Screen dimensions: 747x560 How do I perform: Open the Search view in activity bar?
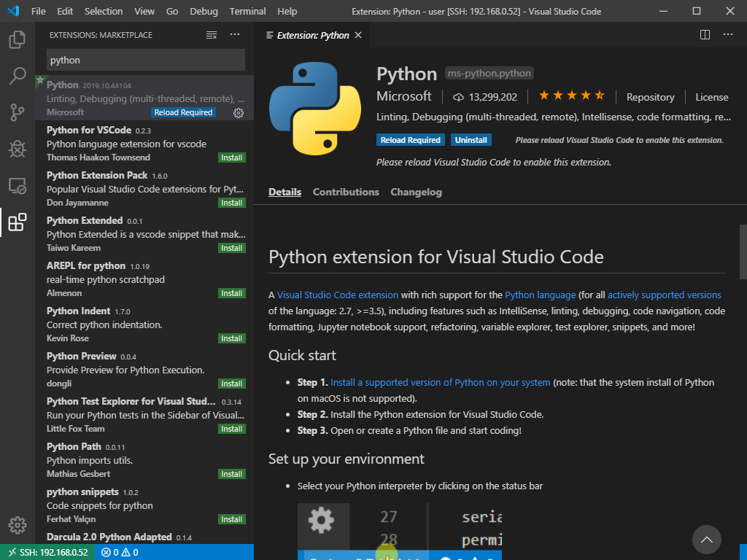coord(18,76)
